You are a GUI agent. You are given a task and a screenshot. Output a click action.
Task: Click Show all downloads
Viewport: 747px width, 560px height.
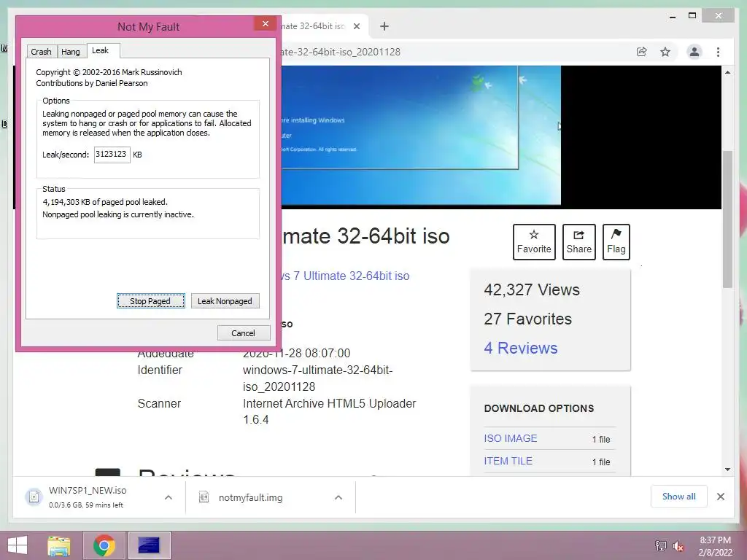[679, 497]
